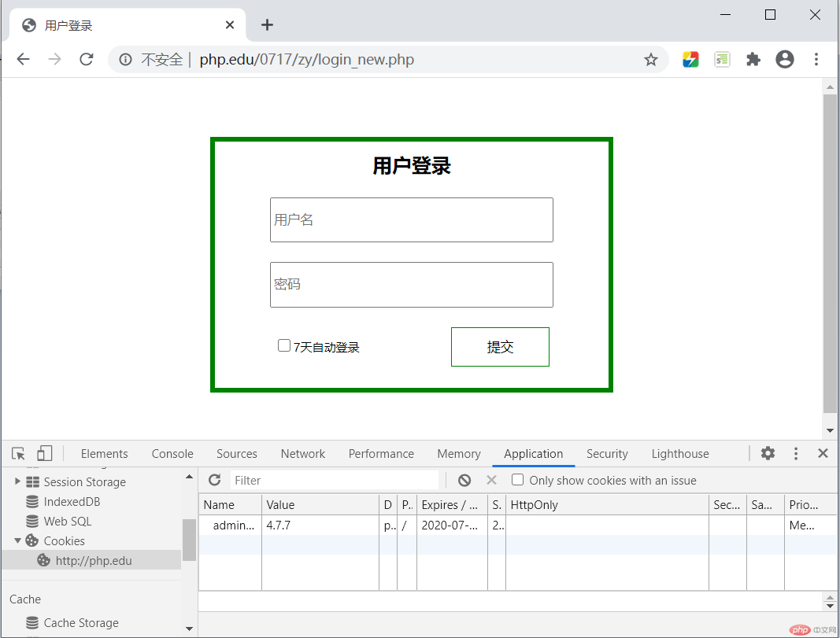
Task: Enable the 7天自动登录 checkbox
Action: pos(284,346)
